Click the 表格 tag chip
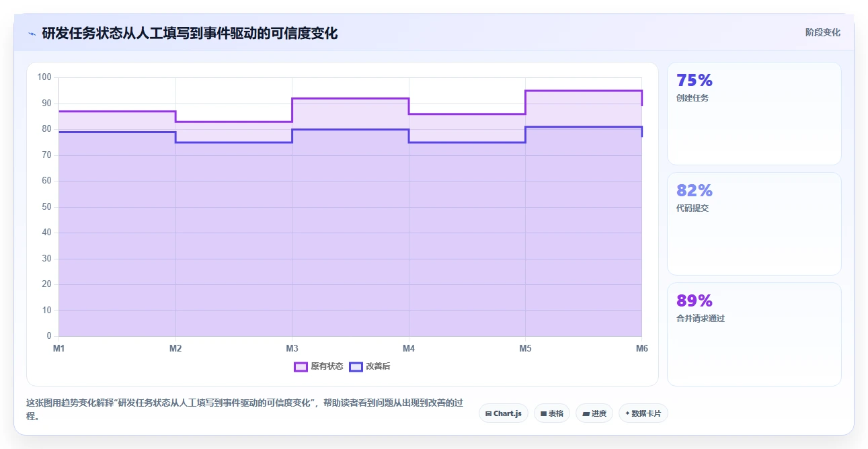 click(552, 413)
